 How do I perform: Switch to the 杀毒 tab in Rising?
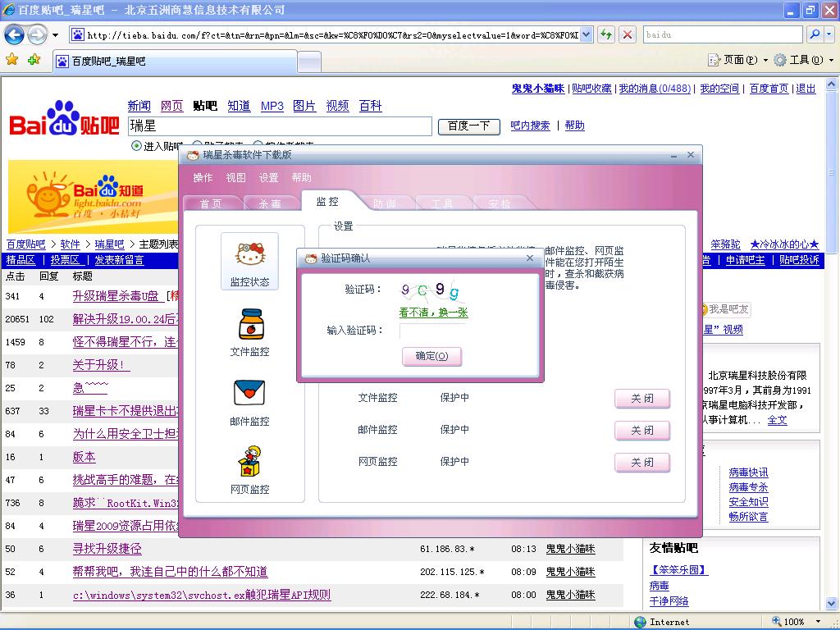point(271,203)
